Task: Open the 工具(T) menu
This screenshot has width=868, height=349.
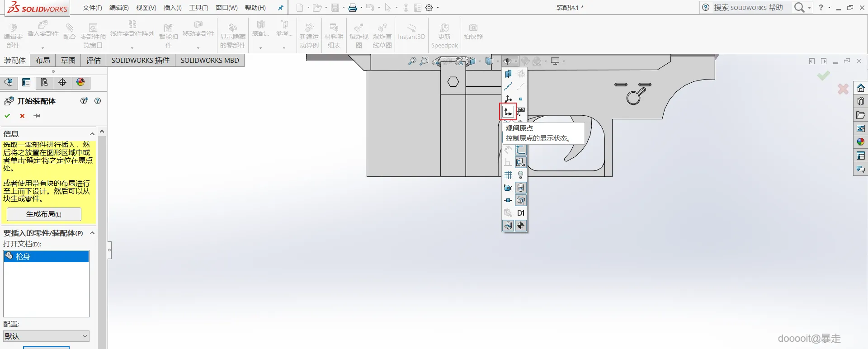Action: click(x=198, y=8)
